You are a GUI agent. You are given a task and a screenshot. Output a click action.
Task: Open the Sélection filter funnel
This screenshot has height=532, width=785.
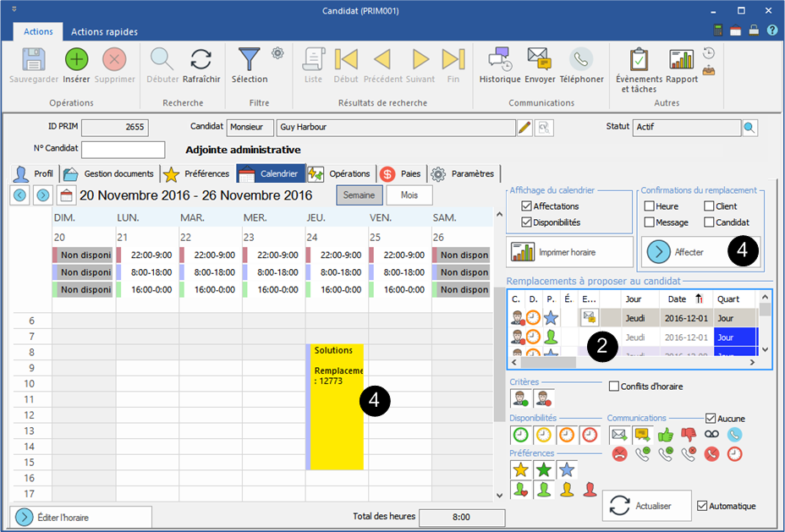(x=250, y=60)
